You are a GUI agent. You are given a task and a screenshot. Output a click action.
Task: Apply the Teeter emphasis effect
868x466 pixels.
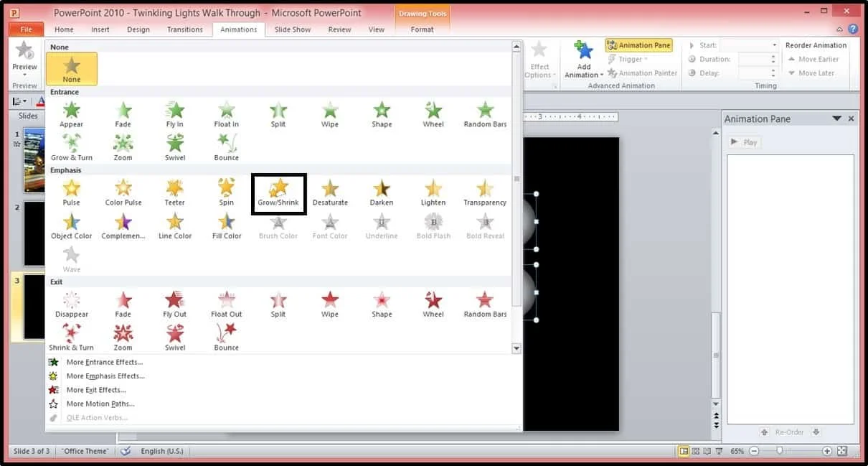pyautogui.click(x=175, y=193)
